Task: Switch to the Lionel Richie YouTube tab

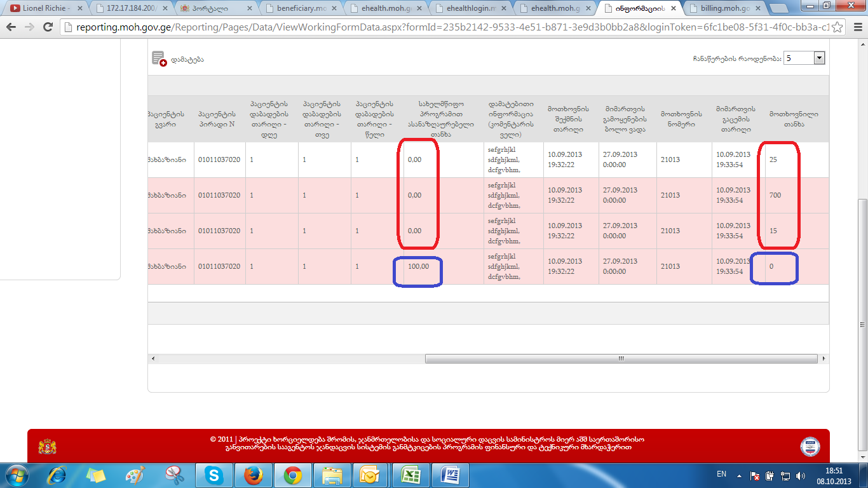Action: coord(44,8)
